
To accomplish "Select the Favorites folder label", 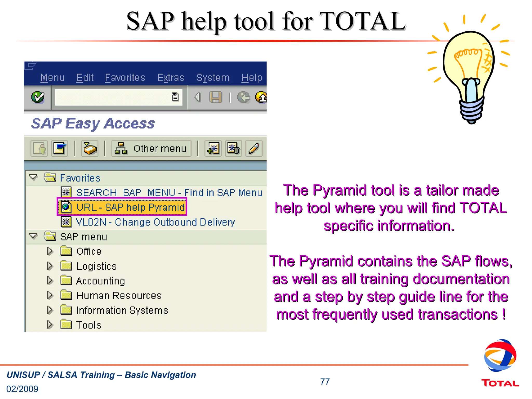I will click(80, 178).
